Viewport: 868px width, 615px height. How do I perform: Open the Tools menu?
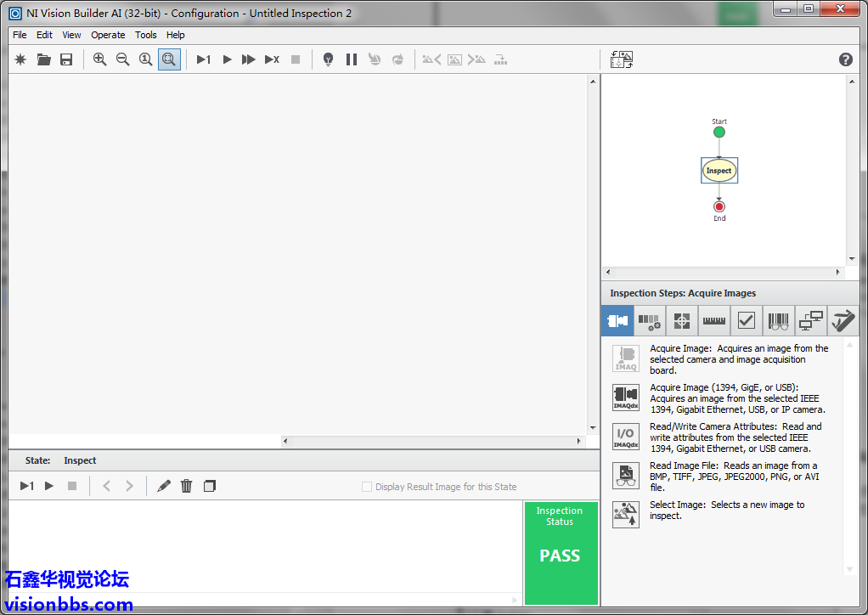146,35
